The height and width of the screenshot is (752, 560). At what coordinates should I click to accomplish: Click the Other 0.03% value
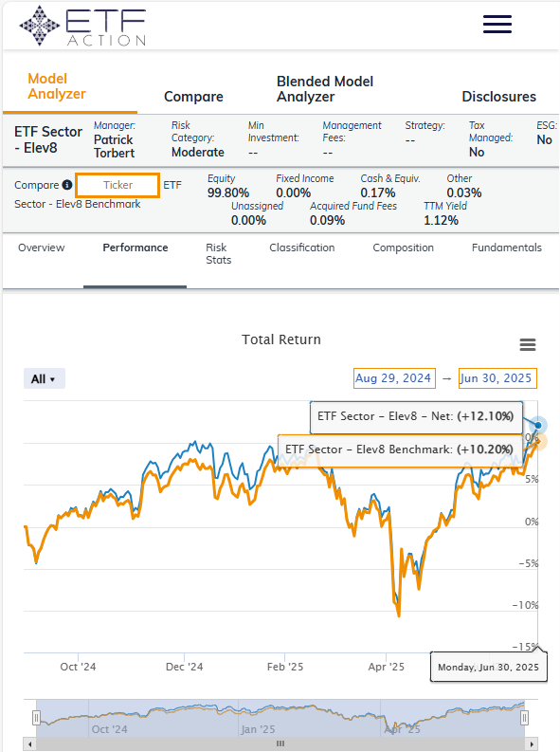464,193
